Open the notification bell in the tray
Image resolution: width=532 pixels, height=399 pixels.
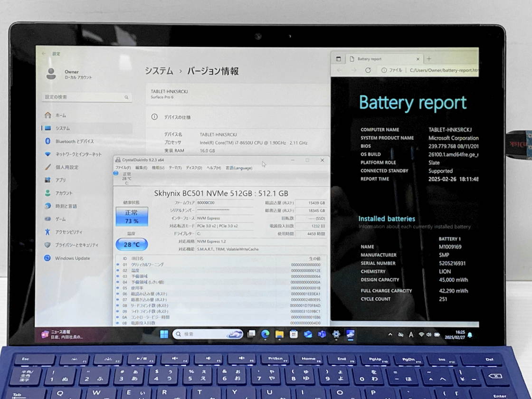pos(470,335)
